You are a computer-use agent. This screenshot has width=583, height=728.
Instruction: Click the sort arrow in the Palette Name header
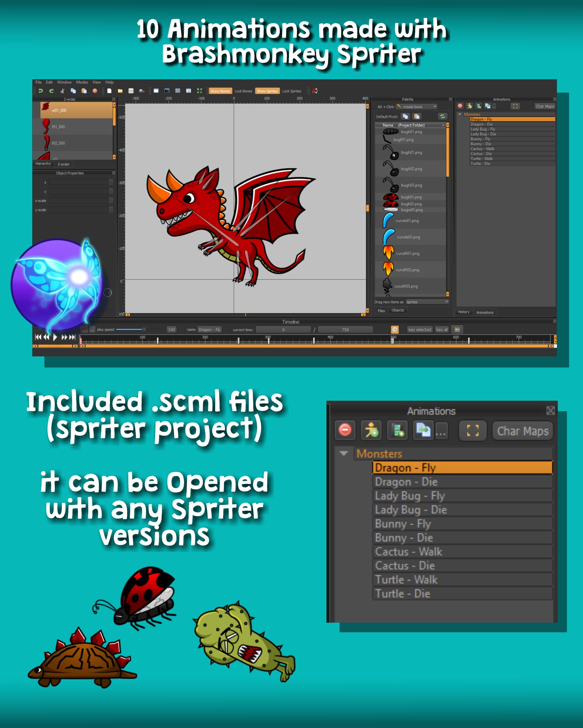443,125
